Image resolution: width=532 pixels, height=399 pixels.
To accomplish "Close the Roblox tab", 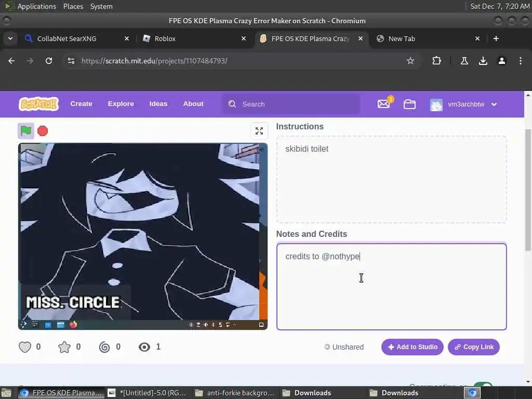I will [x=244, y=38].
